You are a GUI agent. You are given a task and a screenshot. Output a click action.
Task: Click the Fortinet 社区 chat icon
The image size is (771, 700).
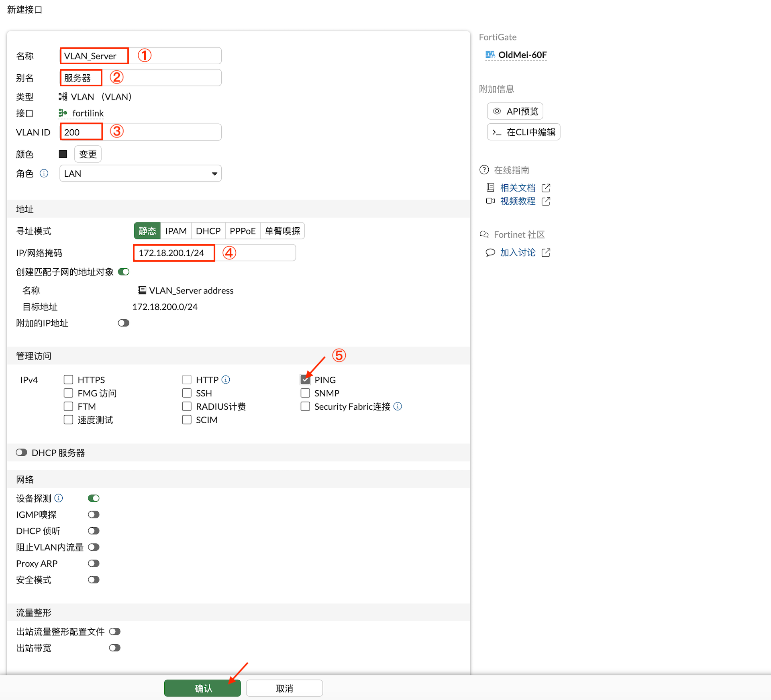click(x=484, y=234)
